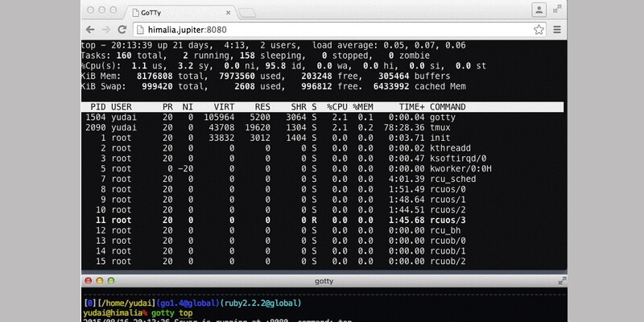Minimize the gotty terminal with yellow button
Viewport: 644px width, 322px height.
point(101,280)
